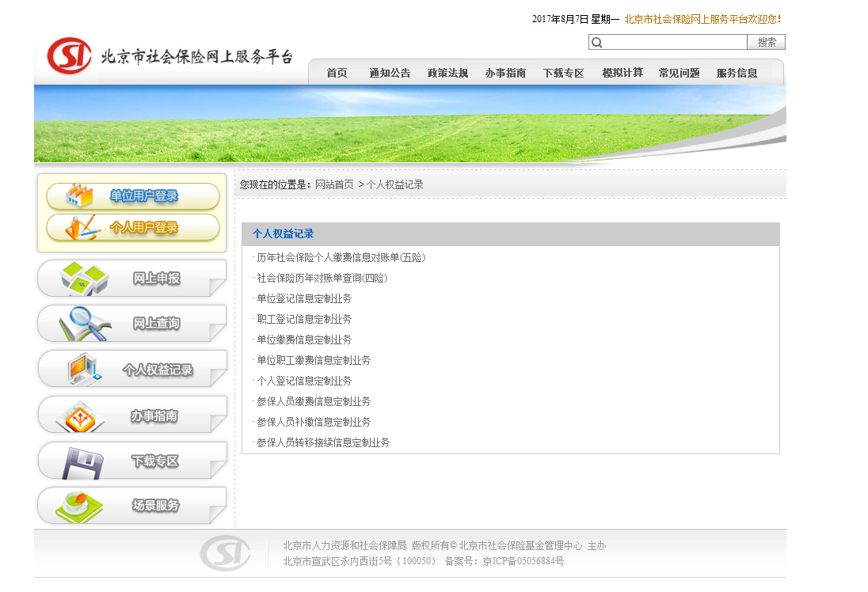
Task: Click the computer icon for 个人权益记录
Action: point(85,370)
